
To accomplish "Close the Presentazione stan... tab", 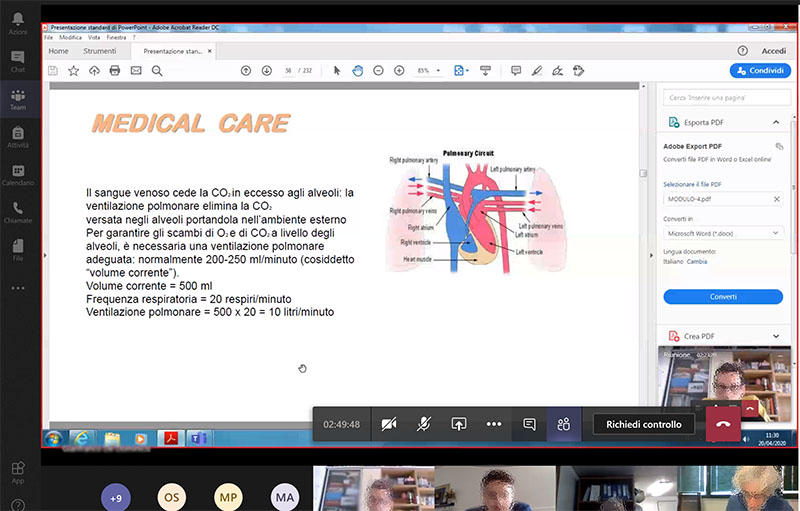I will [x=210, y=51].
